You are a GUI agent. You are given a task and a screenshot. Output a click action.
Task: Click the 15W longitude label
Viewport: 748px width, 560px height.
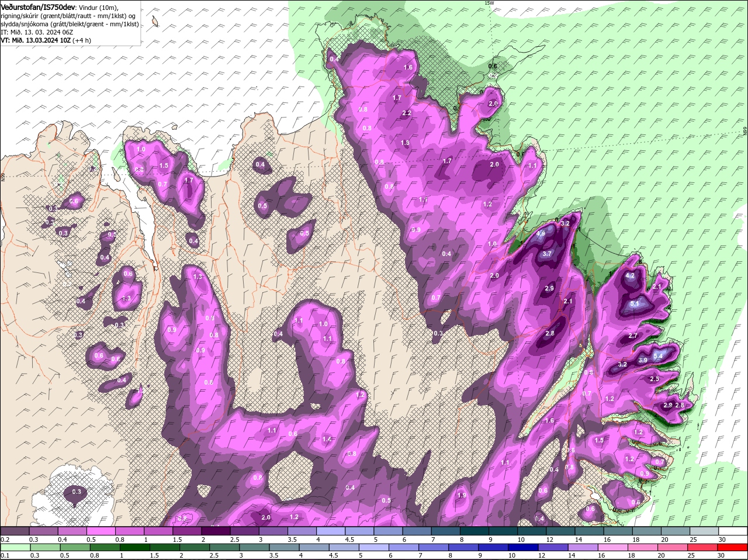click(x=489, y=3)
